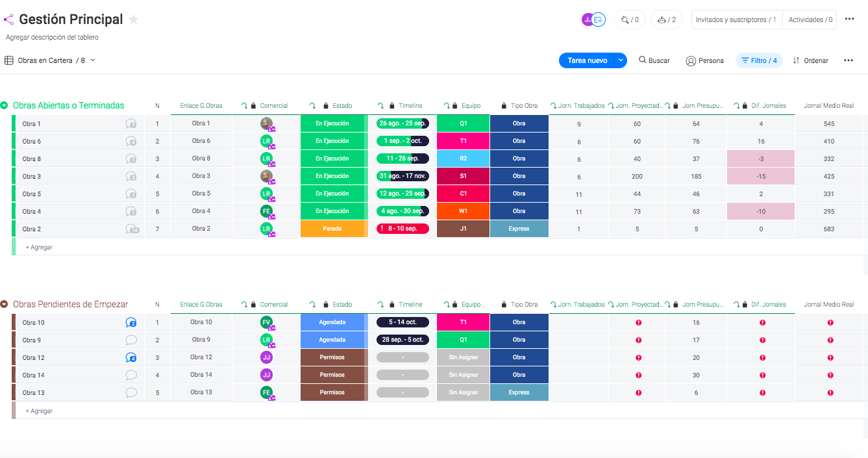Open conversation bubble for Obra 10
The image size is (868, 458).
(131, 322)
